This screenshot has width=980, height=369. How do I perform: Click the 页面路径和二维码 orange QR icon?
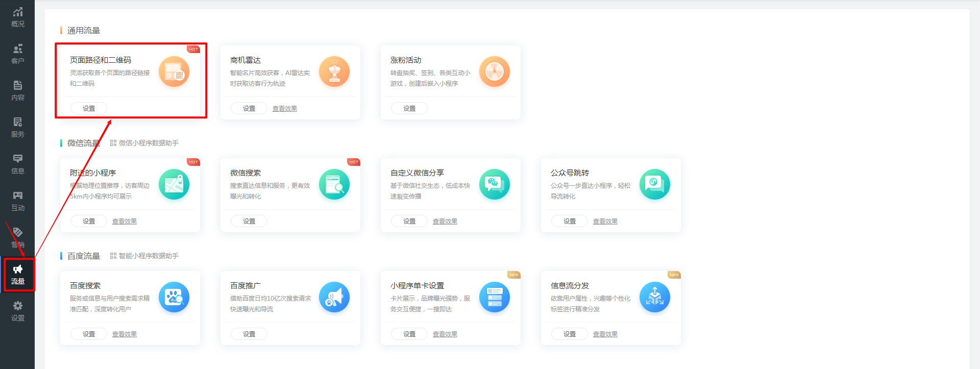(174, 71)
